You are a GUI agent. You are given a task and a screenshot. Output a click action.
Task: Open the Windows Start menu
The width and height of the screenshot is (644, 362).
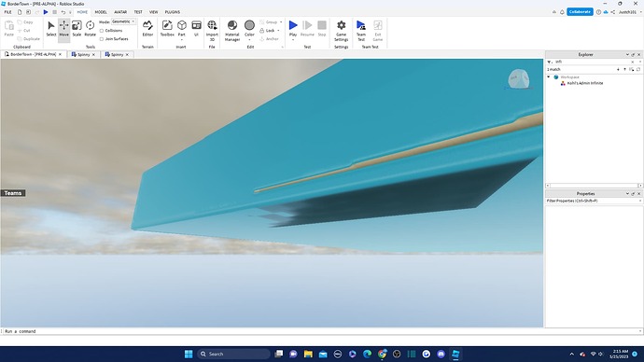[x=189, y=354]
